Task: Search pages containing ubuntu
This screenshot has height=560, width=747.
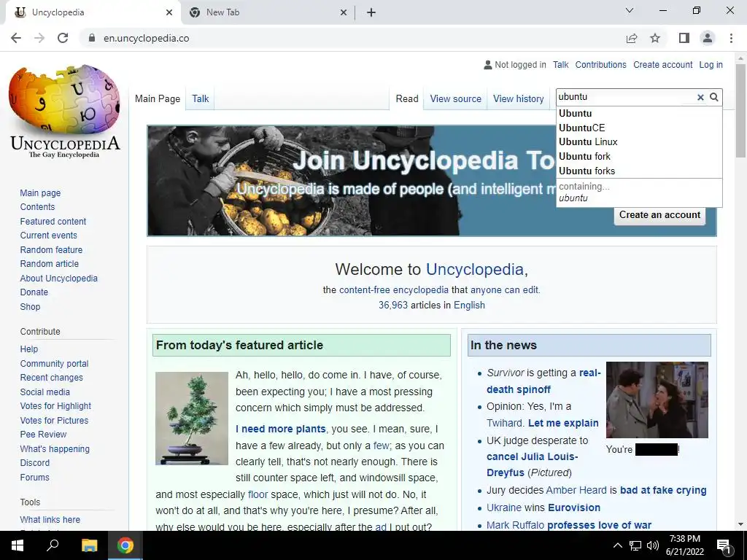Action: click(x=639, y=192)
